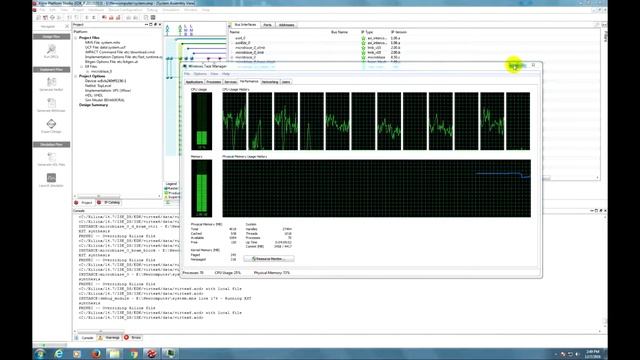Click the IP Type column header
640x360 pixels.
coord(367,32)
